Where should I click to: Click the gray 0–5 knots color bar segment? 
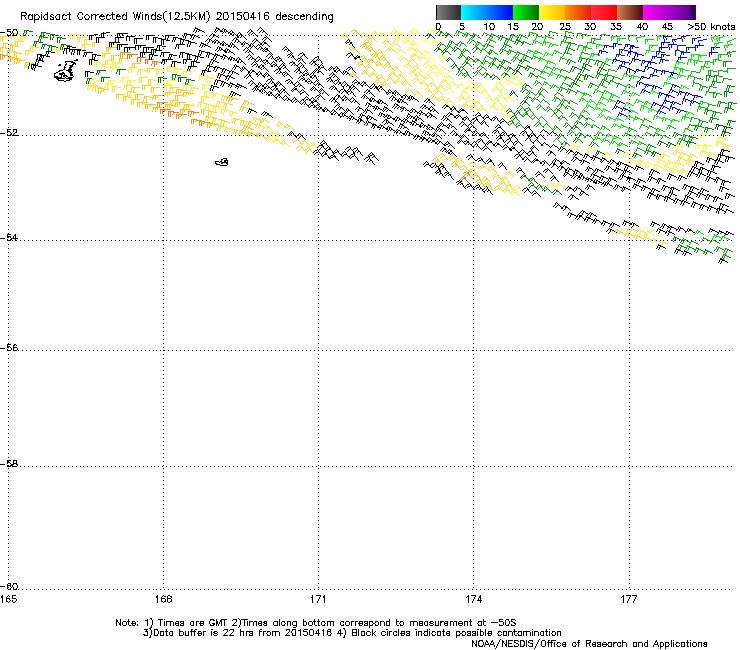click(x=448, y=12)
